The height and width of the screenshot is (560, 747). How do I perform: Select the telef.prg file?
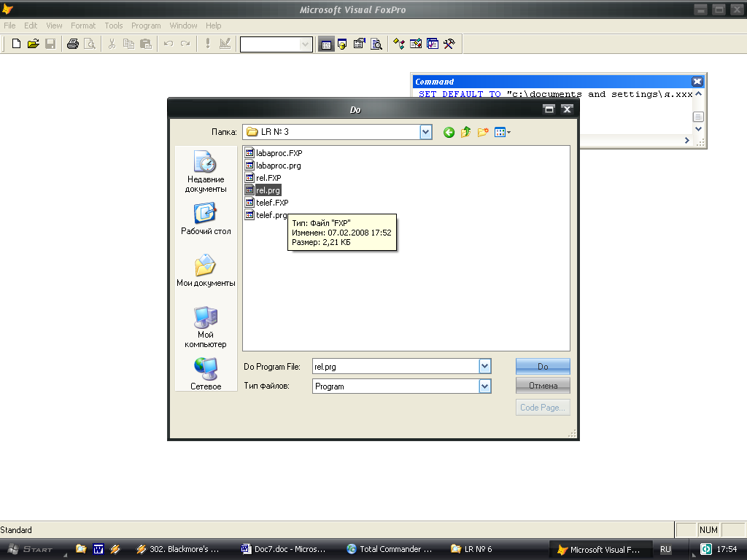pyautogui.click(x=266, y=215)
